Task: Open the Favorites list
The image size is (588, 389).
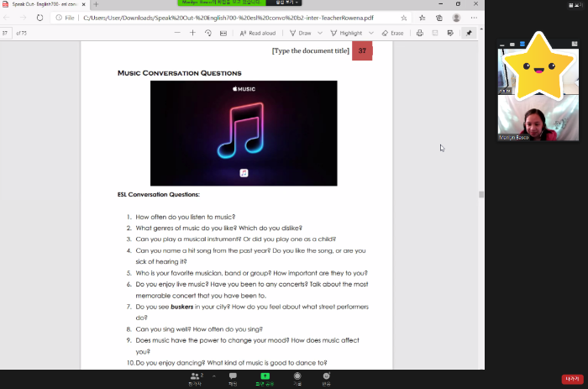Action: [x=423, y=18]
